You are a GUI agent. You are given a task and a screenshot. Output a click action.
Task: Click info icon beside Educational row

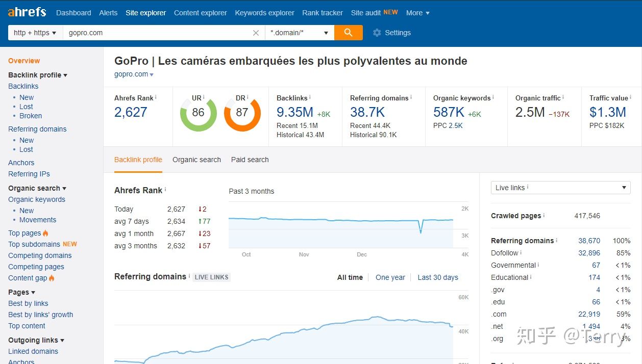(x=531, y=277)
